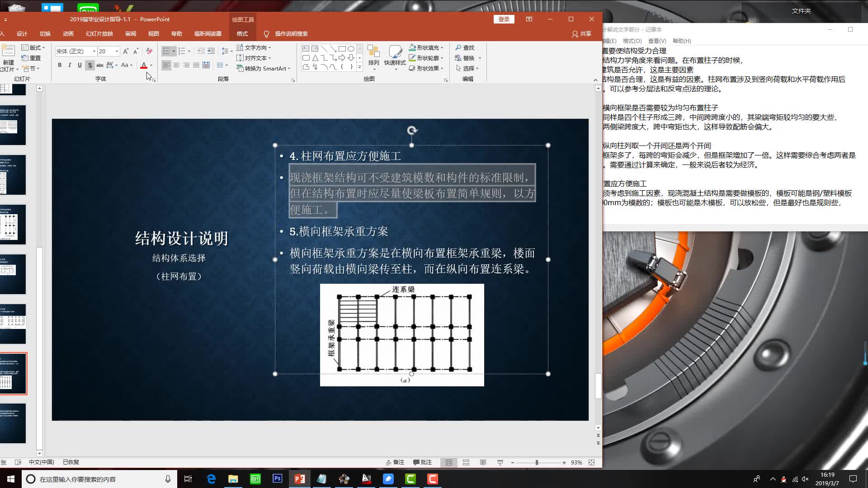Select the highlighted slide thumbnail
The height and width of the screenshot is (488, 868).
click(13, 374)
